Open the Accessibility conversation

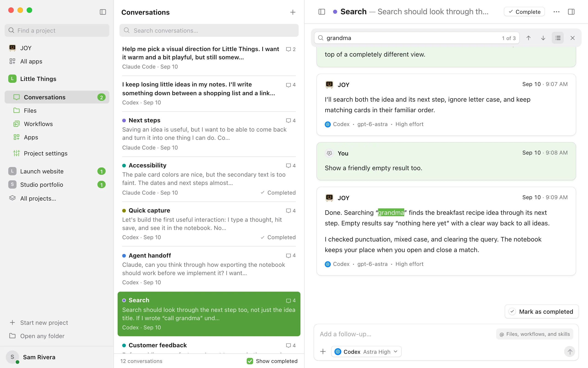click(x=209, y=179)
